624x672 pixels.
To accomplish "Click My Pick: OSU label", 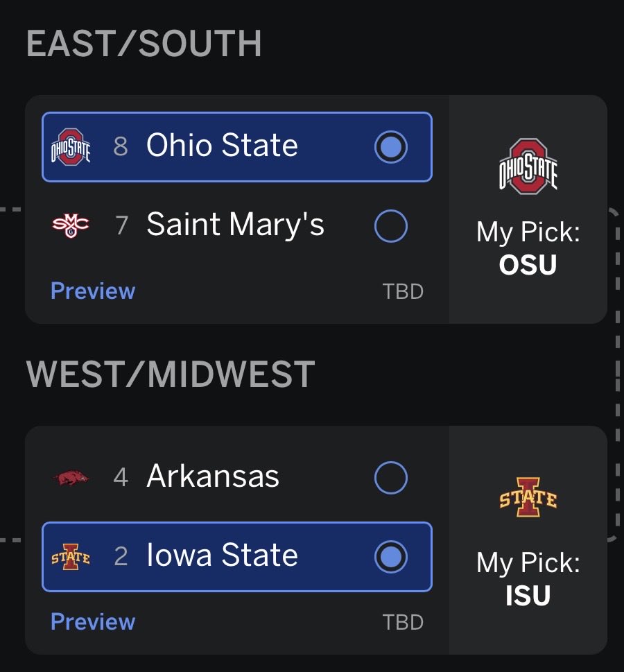I will pos(528,248).
